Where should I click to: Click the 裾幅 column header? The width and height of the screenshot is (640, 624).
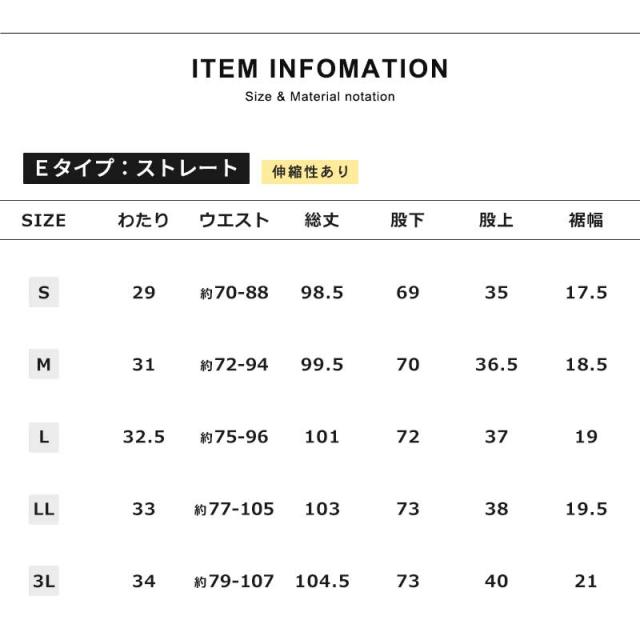tap(586, 221)
